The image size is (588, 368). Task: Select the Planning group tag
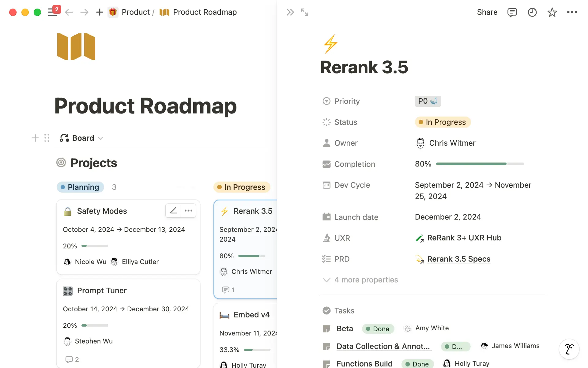point(80,187)
